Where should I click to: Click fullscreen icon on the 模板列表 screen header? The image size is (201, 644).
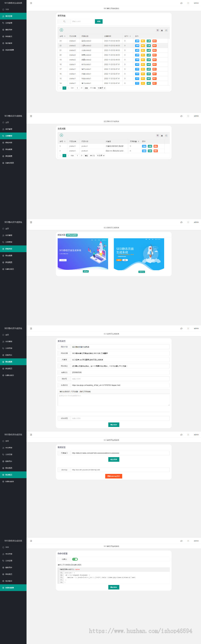coord(188,222)
